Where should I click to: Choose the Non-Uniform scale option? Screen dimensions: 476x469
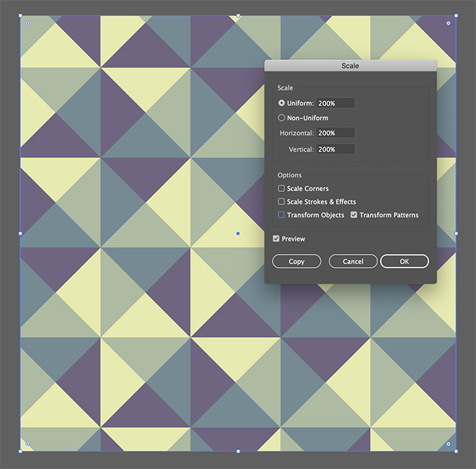click(281, 118)
